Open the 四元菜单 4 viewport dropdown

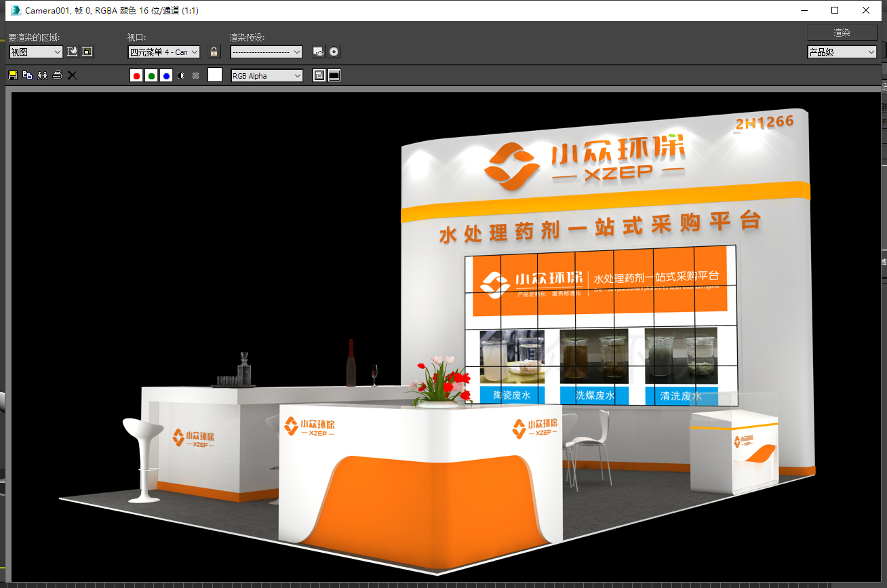coord(163,52)
